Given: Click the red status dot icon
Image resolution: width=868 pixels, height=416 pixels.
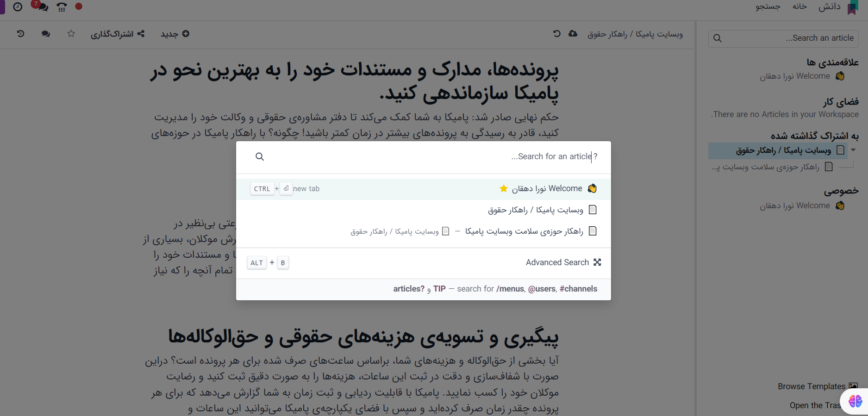Looking at the screenshot, I should click(x=79, y=6).
